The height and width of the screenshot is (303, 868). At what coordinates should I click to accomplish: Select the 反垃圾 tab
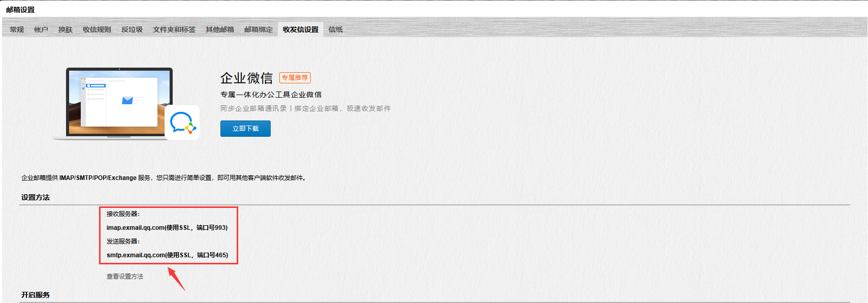point(132,29)
